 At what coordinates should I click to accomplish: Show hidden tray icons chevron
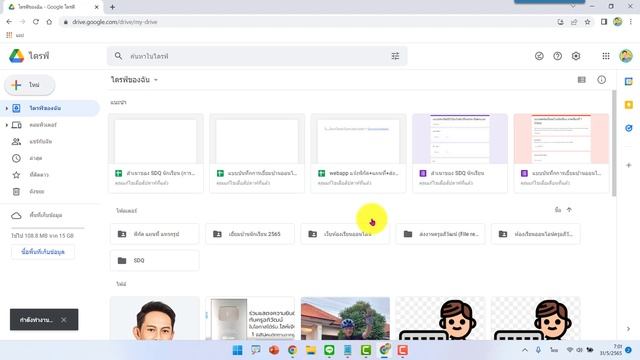click(x=525, y=350)
